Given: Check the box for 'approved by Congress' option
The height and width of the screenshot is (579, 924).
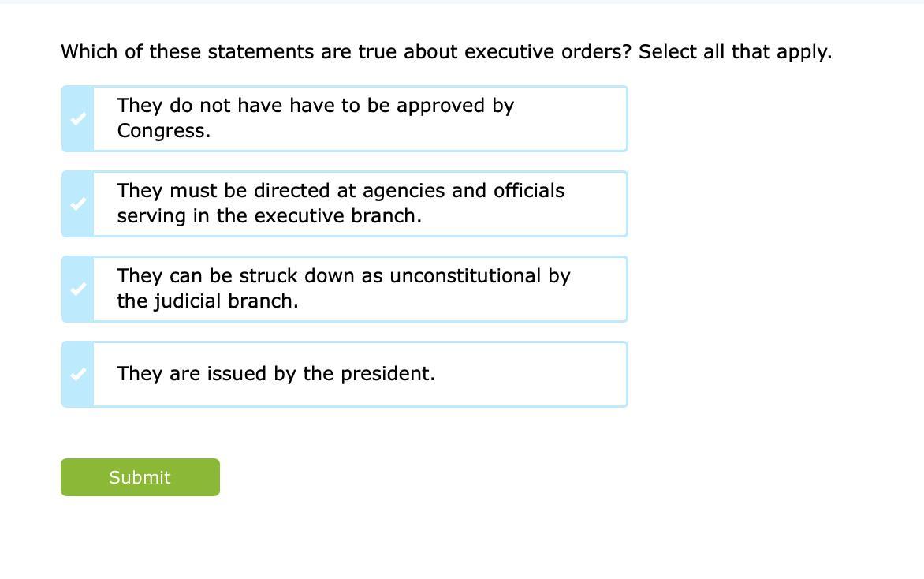Looking at the screenshot, I should [77, 119].
